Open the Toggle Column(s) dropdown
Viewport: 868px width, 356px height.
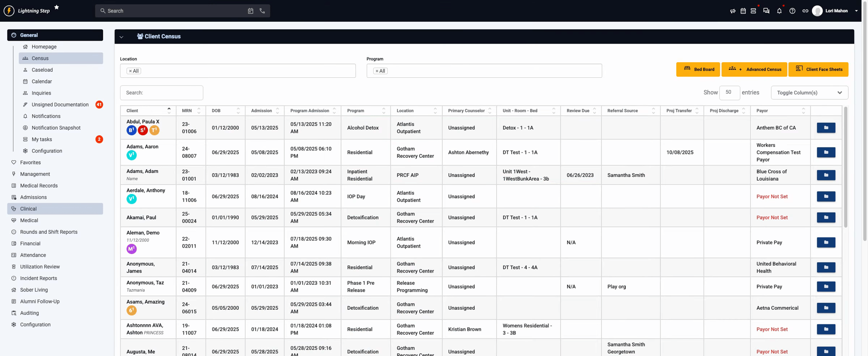(x=809, y=92)
